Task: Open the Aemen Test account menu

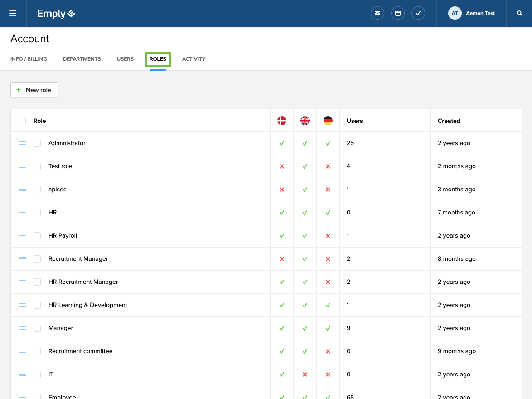Action: 473,13
